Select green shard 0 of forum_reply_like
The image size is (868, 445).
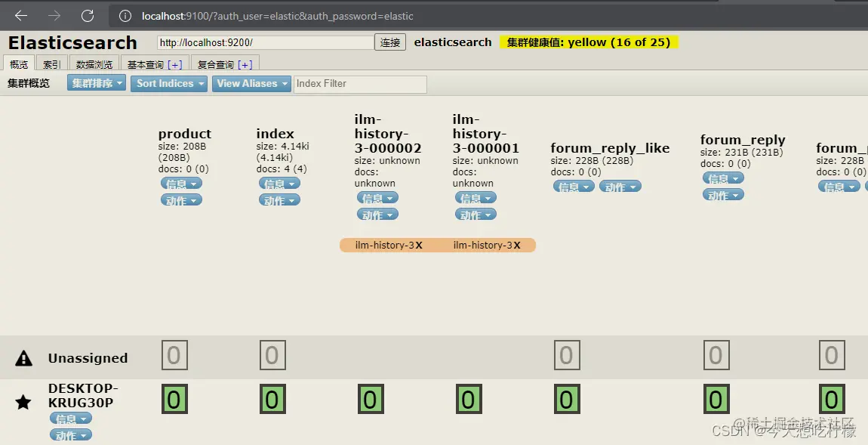(x=567, y=399)
